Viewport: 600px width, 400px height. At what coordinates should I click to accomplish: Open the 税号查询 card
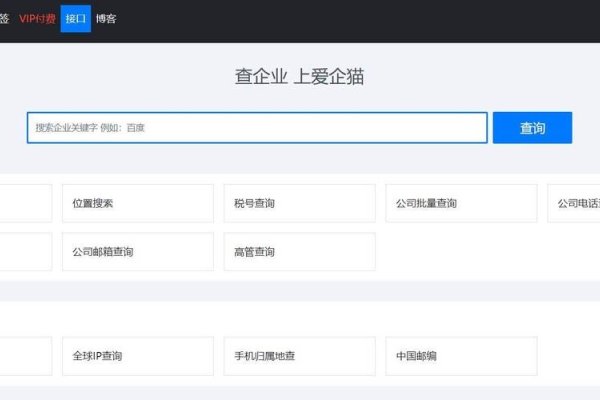click(299, 203)
